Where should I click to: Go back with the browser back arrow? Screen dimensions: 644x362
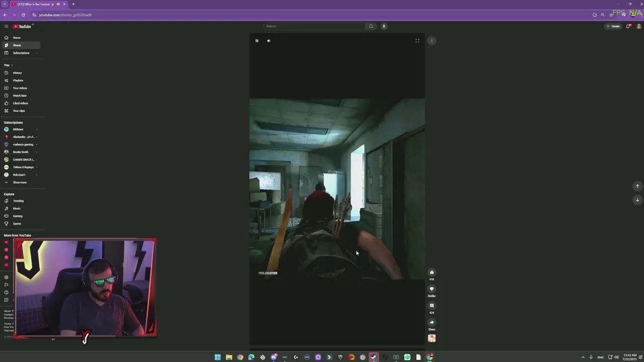(5, 15)
